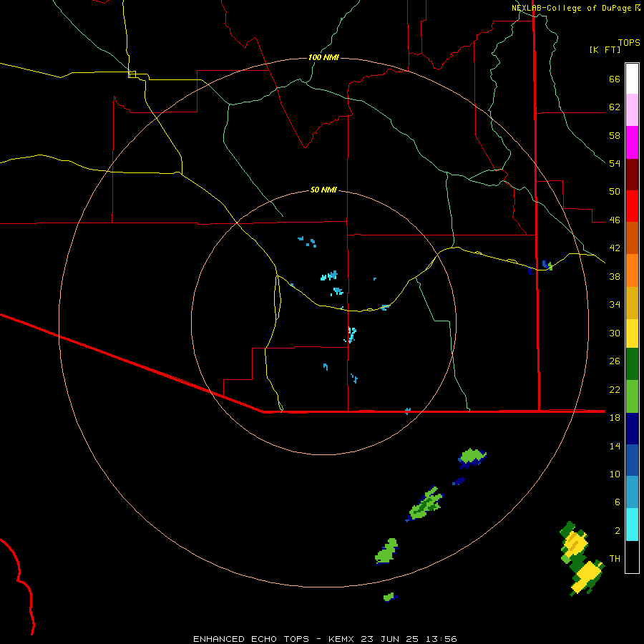Click the 62 value on the legend
The width and height of the screenshot is (644, 644).
tap(615, 107)
